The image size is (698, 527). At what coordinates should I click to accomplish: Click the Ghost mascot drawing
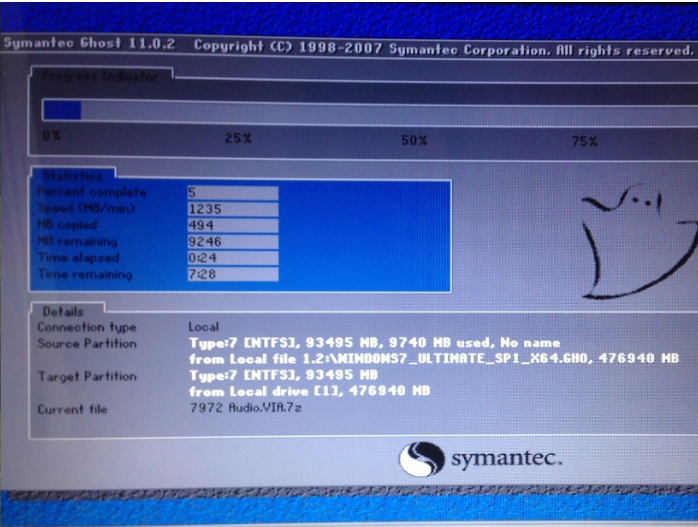click(x=639, y=241)
